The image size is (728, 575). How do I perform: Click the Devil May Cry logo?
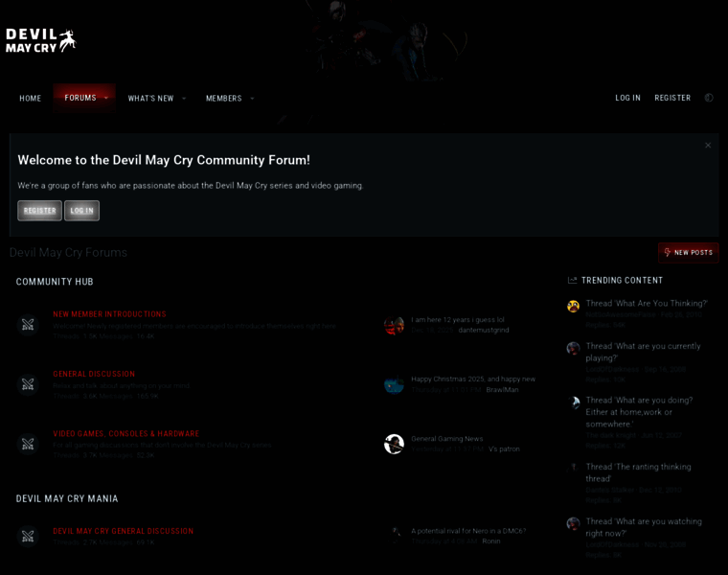41,41
